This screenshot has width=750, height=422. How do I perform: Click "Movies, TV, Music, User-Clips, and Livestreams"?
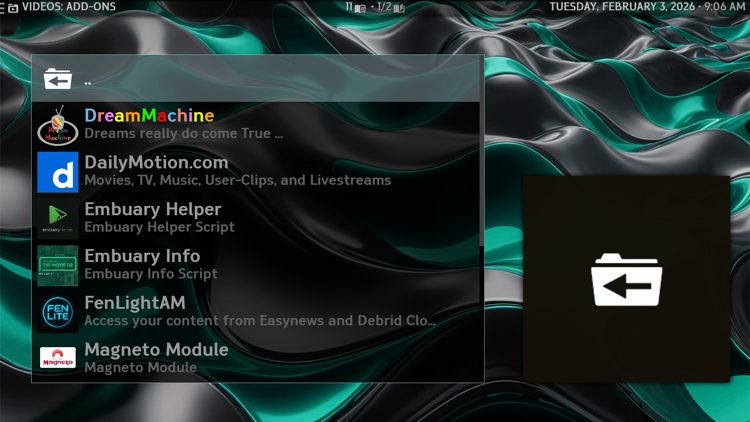coord(238,180)
